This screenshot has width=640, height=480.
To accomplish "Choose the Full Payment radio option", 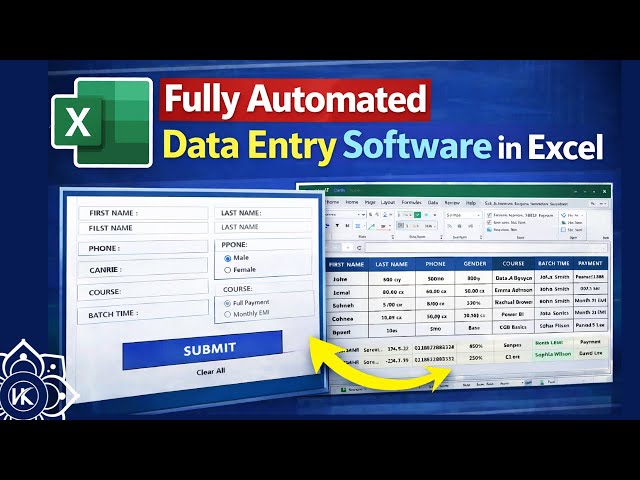I will click(227, 303).
